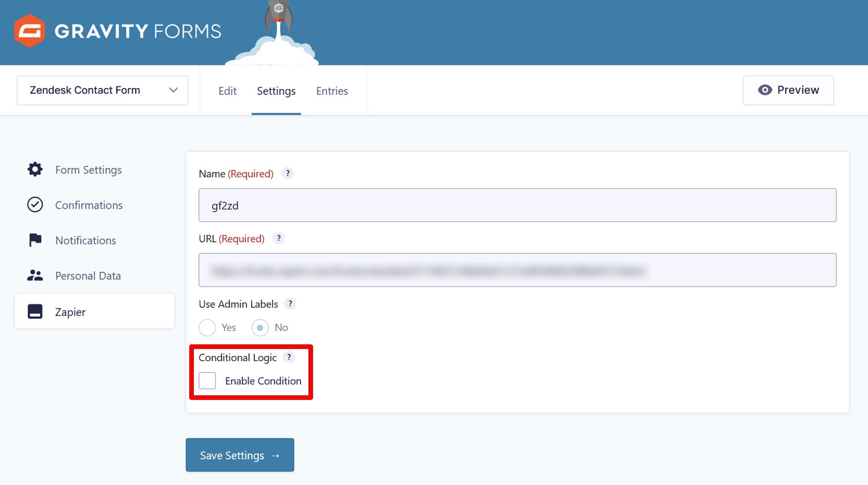This screenshot has width=868, height=485.
Task: Click the Zapier sidebar icon
Action: tap(35, 311)
